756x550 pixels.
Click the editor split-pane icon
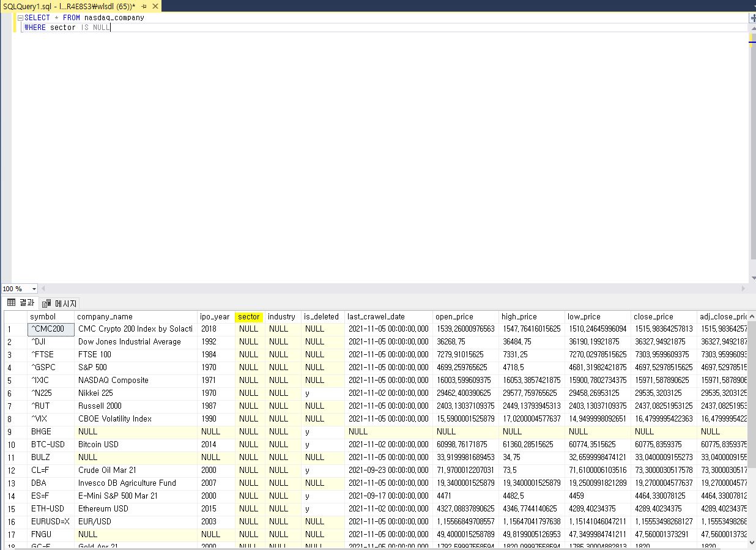pyautogui.click(x=752, y=18)
